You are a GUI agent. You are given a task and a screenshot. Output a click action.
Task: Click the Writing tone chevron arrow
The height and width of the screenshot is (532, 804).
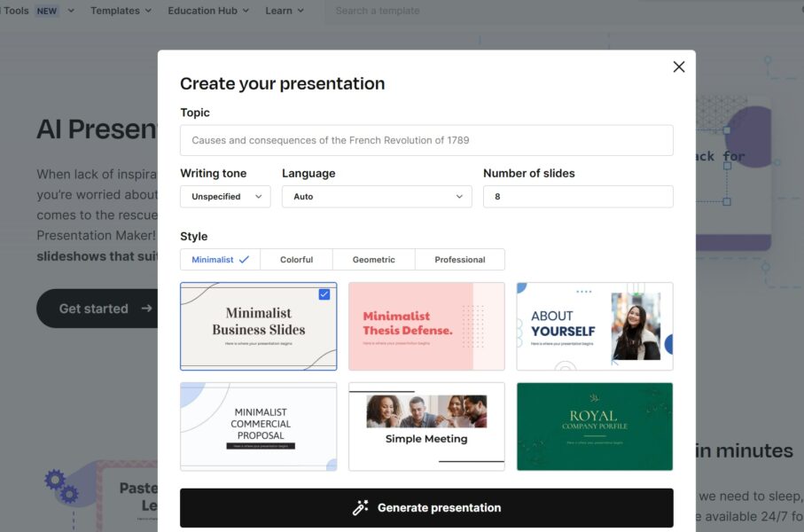pyautogui.click(x=259, y=197)
